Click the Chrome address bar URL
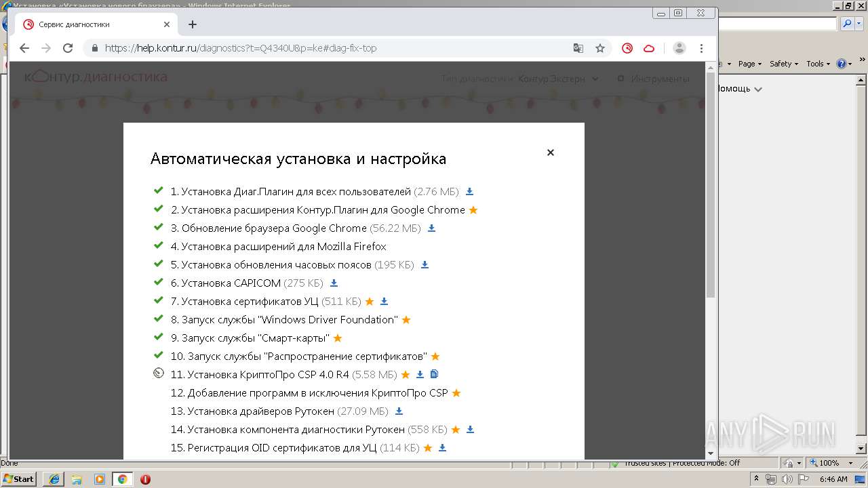This screenshot has height=488, width=868. point(241,48)
